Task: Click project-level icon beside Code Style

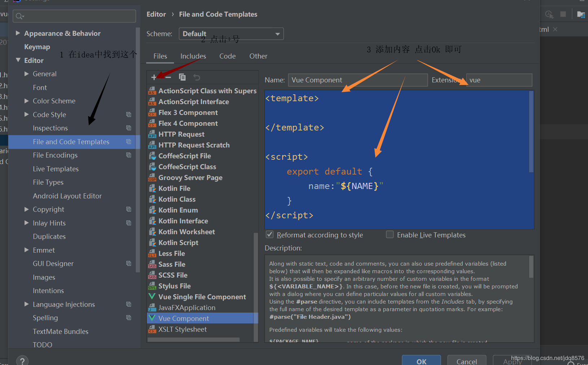Action: [129, 115]
